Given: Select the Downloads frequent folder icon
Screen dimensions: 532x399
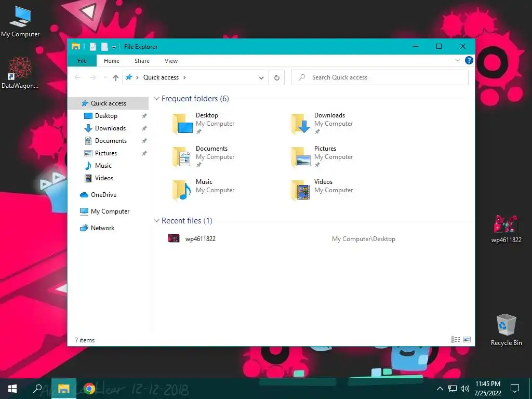Looking at the screenshot, I should click(x=301, y=124).
